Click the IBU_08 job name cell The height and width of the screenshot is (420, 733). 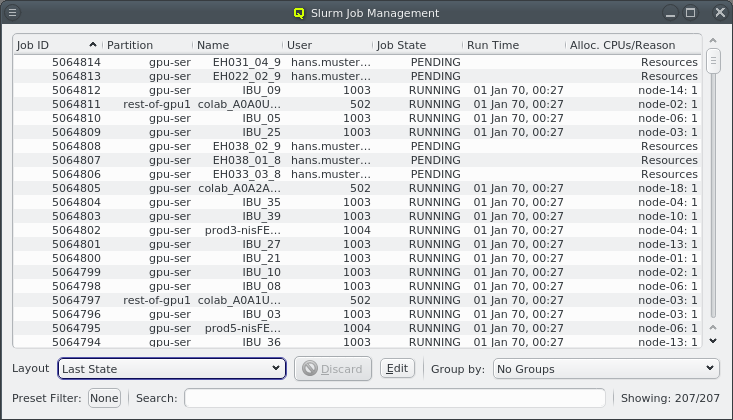(x=261, y=286)
